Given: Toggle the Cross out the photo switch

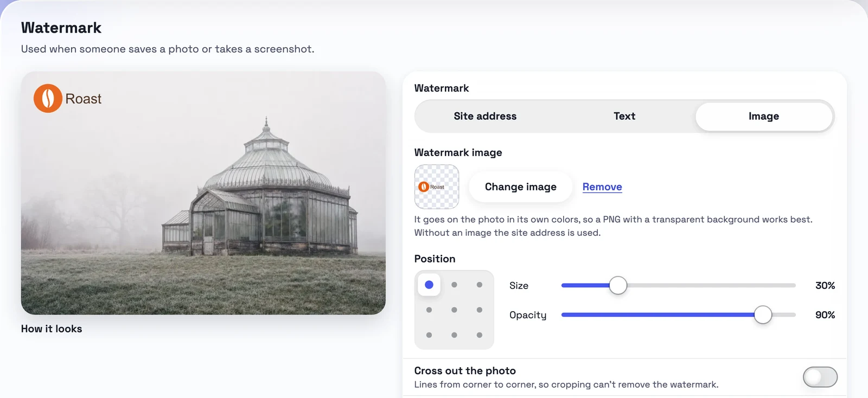Looking at the screenshot, I should [x=820, y=377].
